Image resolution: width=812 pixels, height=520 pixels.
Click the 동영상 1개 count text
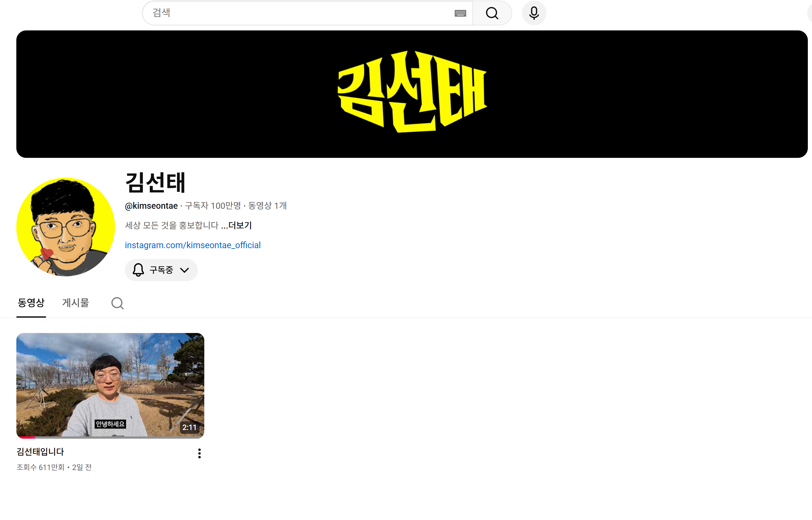tap(267, 206)
